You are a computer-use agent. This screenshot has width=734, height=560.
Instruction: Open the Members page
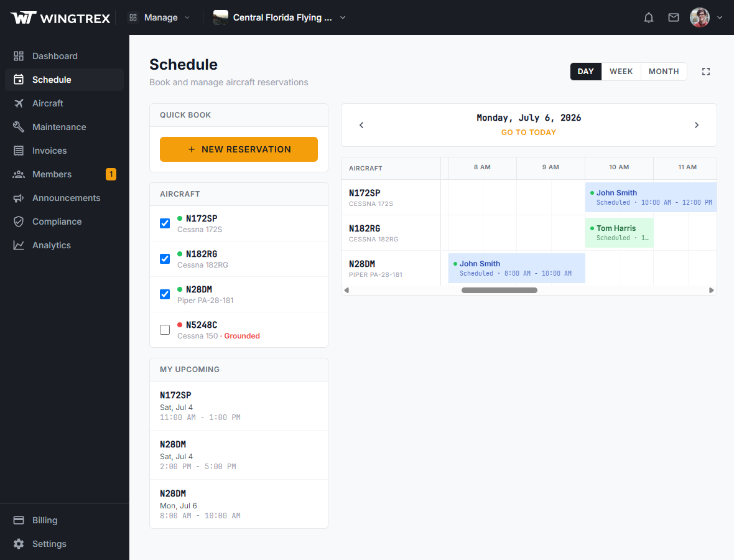tap(64, 174)
